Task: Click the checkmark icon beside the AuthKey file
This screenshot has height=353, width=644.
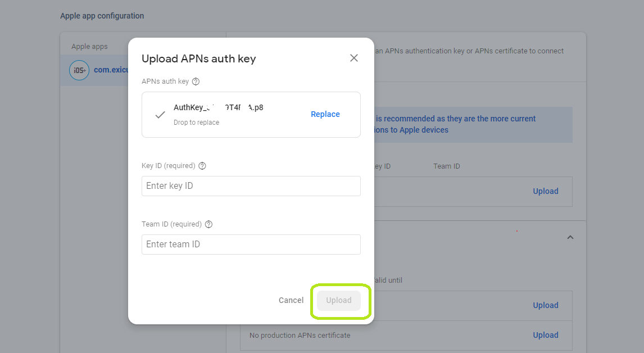Action: pyautogui.click(x=160, y=115)
